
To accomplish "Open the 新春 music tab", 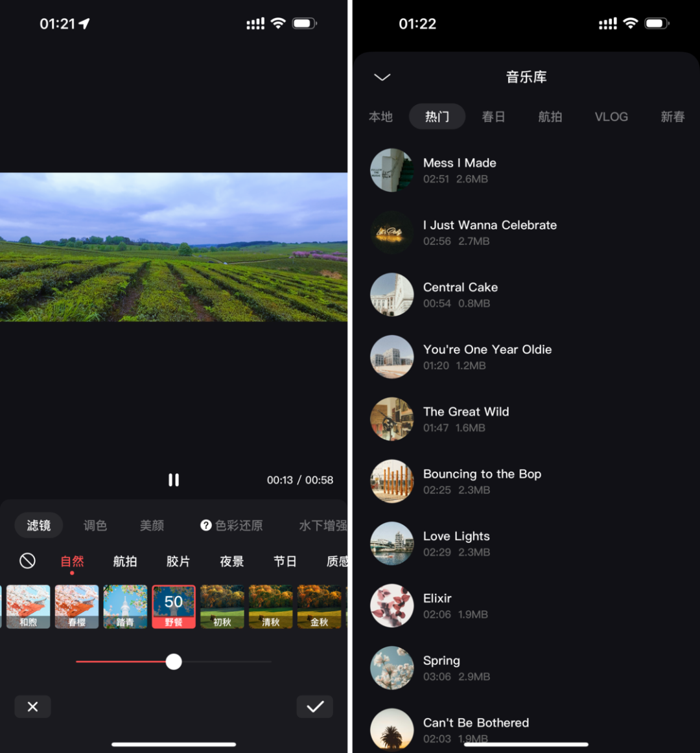I will click(x=673, y=117).
